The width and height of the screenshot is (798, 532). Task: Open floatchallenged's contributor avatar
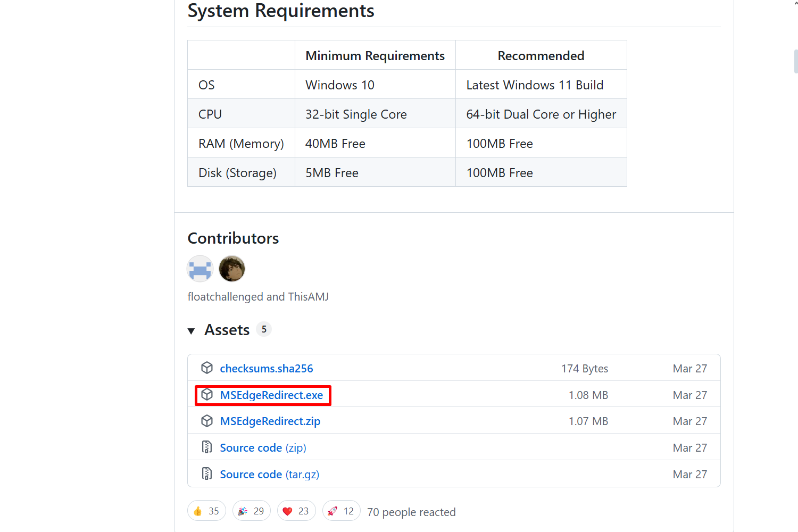click(x=200, y=269)
